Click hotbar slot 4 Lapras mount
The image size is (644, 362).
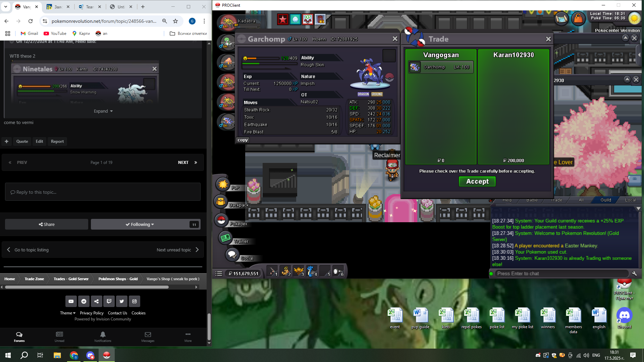coord(312,271)
